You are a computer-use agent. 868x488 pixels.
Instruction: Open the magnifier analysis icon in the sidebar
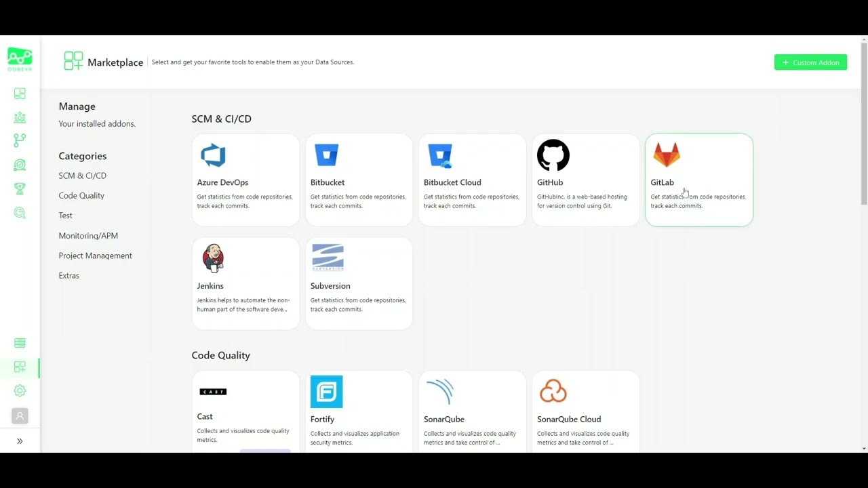tap(20, 213)
